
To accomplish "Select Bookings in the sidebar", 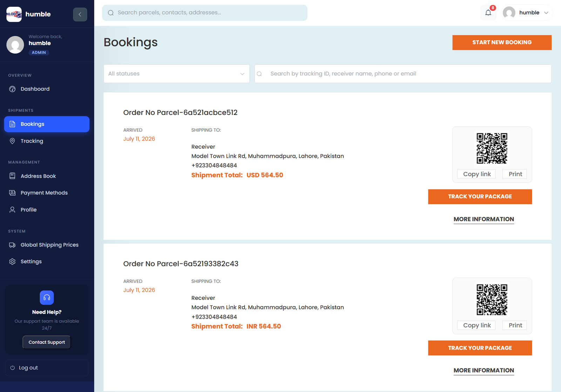I will [x=47, y=124].
